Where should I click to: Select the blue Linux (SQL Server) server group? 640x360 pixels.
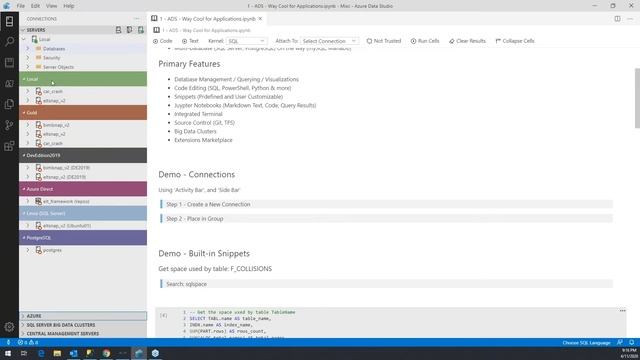[83, 213]
